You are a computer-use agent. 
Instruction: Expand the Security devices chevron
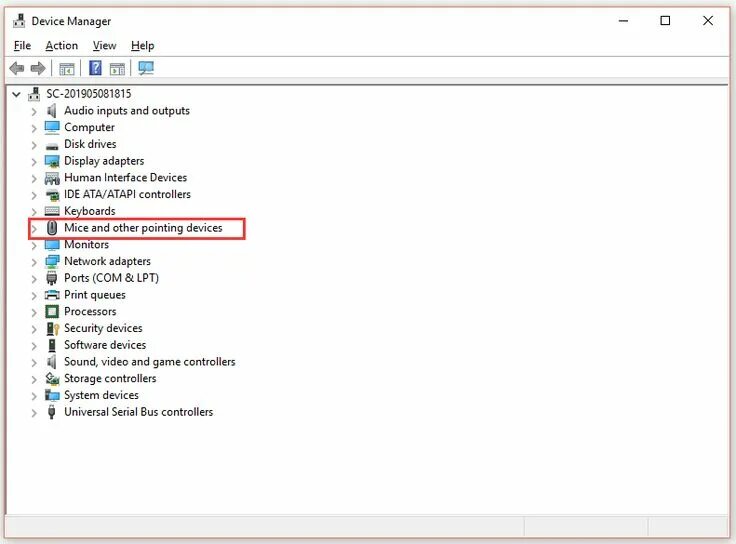point(34,329)
